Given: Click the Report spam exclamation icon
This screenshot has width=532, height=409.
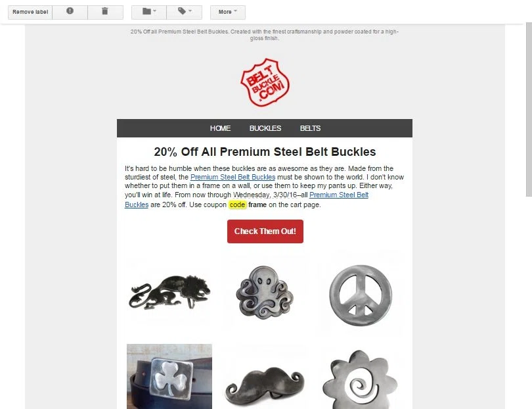Looking at the screenshot, I should click(x=70, y=12).
